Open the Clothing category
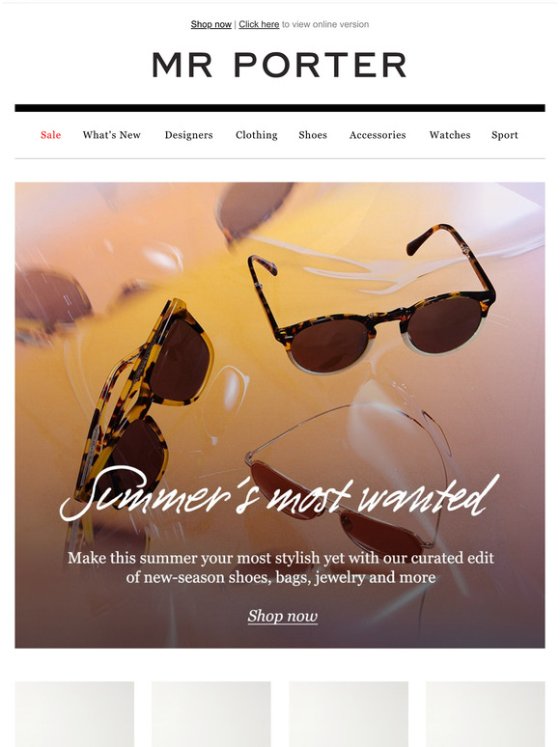 [x=257, y=135]
